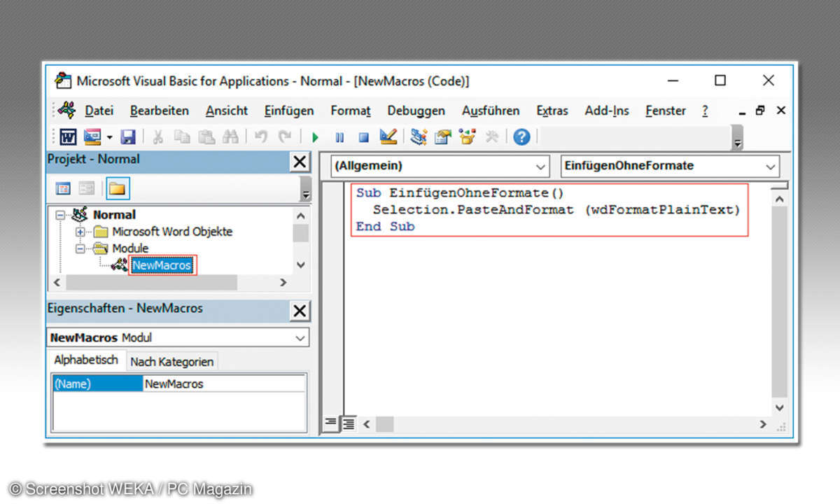Select the NewMacros module
The height and width of the screenshot is (504, 840).
[162, 265]
